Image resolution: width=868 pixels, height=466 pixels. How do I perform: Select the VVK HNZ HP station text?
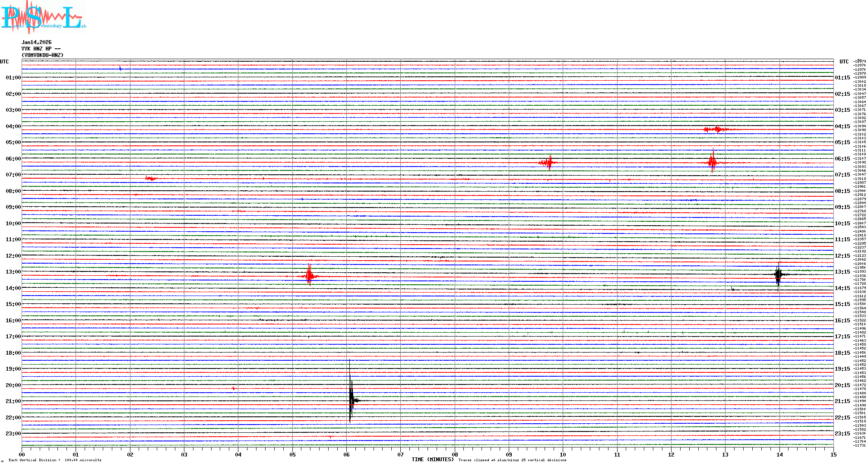[x=41, y=49]
